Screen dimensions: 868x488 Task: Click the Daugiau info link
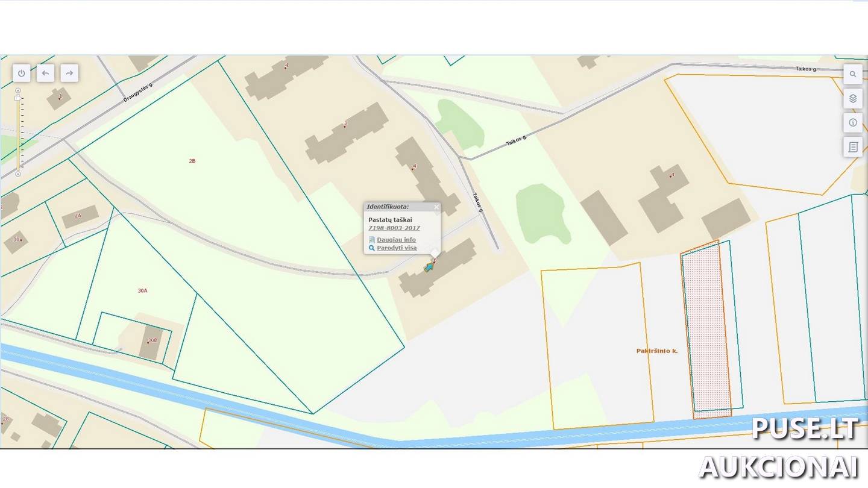coord(396,240)
